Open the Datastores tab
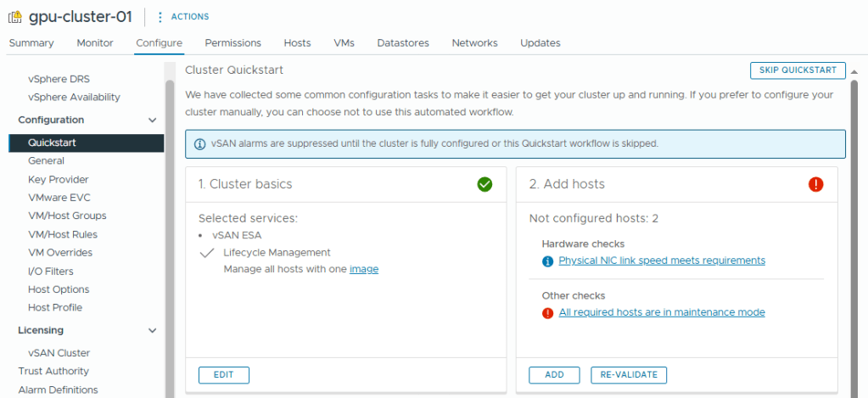Image resolution: width=868 pixels, height=398 pixels. click(403, 43)
